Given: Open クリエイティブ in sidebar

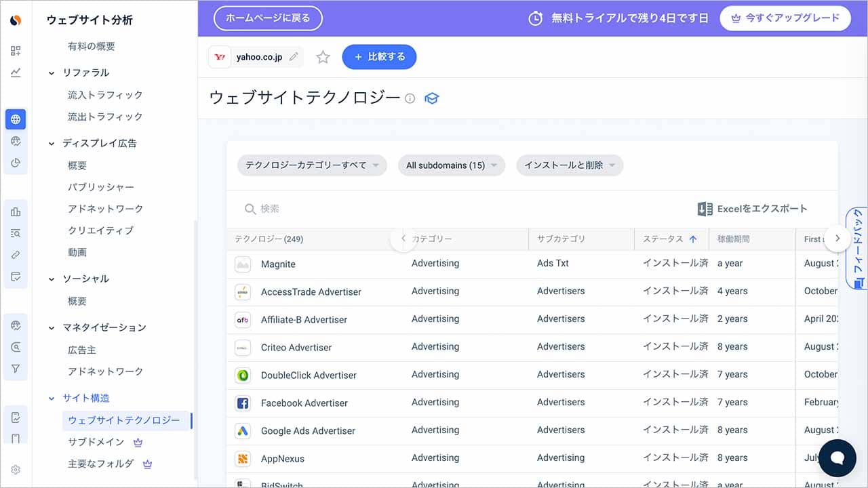Looking at the screenshot, I should 101,230.
